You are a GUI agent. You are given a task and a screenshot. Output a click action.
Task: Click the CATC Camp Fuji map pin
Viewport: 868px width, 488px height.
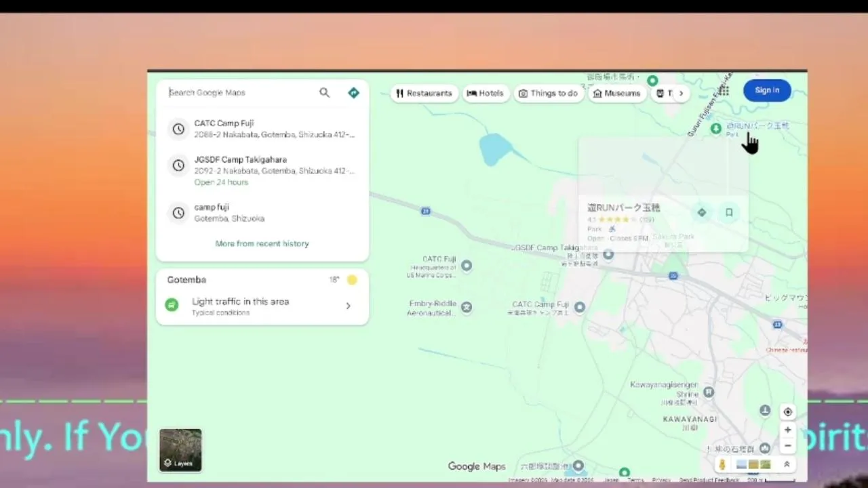[580, 307]
